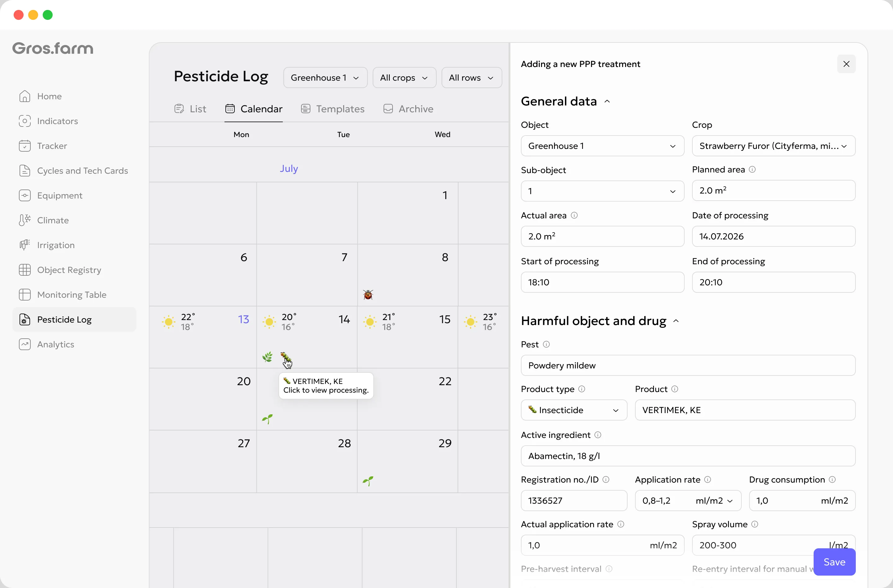This screenshot has width=893, height=588.
Task: Click the End of processing time field
Action: pyautogui.click(x=774, y=282)
